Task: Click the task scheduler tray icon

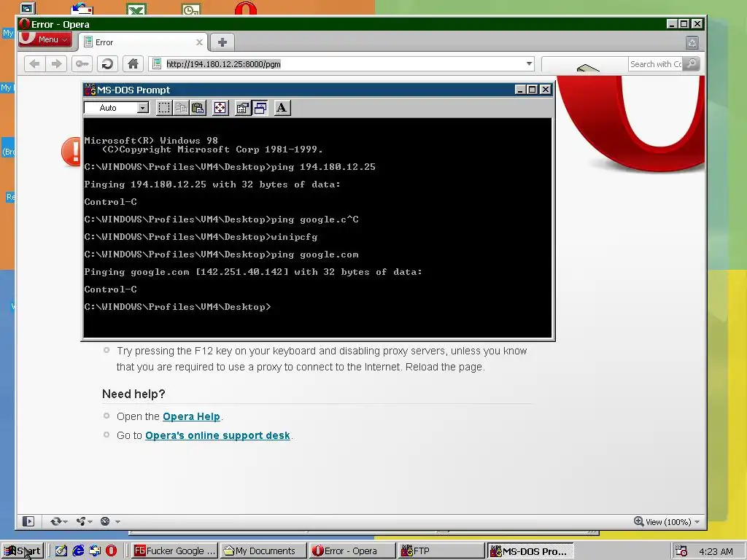Action: pyautogui.click(x=681, y=551)
